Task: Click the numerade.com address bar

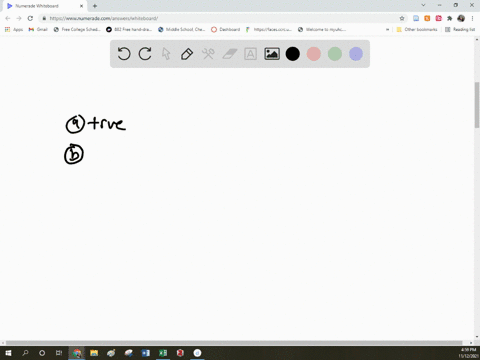Action: (x=220, y=18)
